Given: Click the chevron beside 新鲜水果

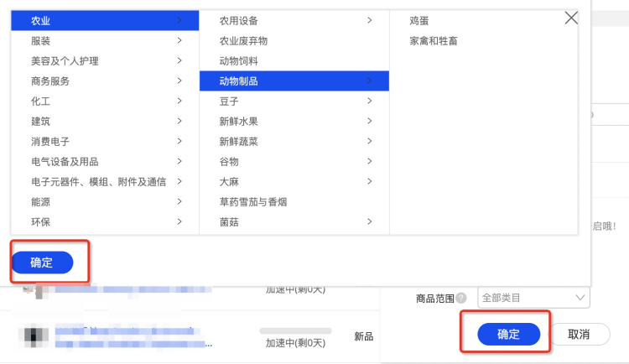Looking at the screenshot, I should 369,121.
